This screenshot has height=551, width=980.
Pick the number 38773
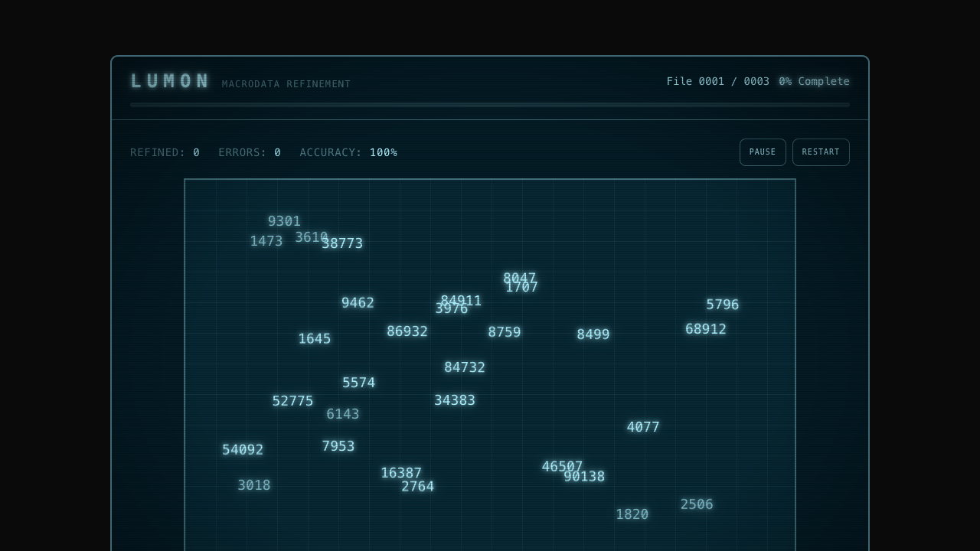(x=342, y=243)
